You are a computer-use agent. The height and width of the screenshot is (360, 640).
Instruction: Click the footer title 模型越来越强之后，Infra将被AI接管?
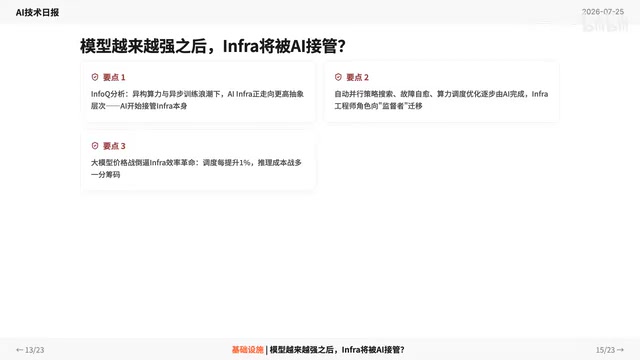pyautogui.click(x=337, y=350)
